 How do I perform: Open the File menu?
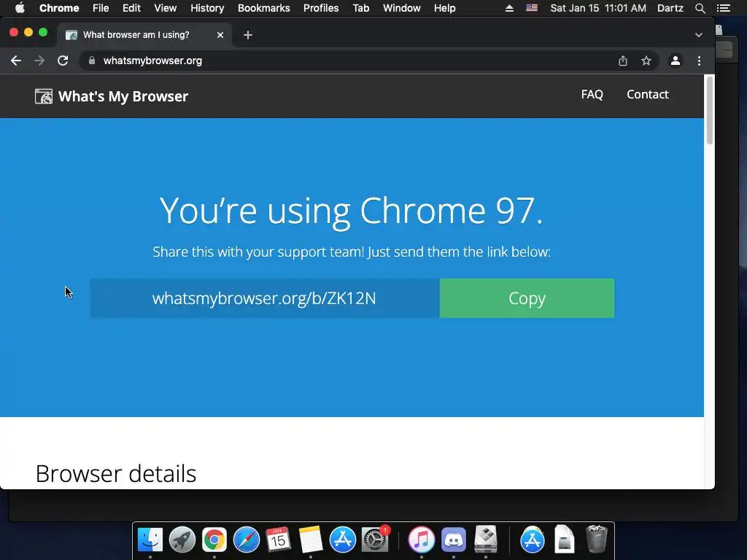click(101, 8)
